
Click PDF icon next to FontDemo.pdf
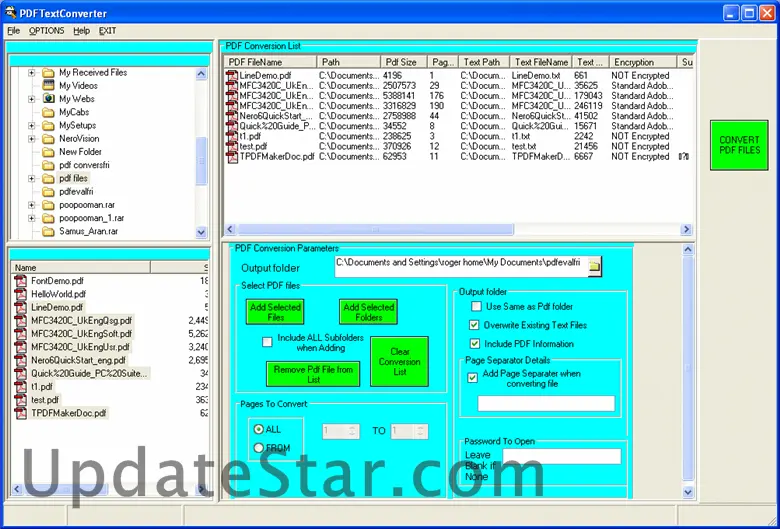(x=20, y=282)
